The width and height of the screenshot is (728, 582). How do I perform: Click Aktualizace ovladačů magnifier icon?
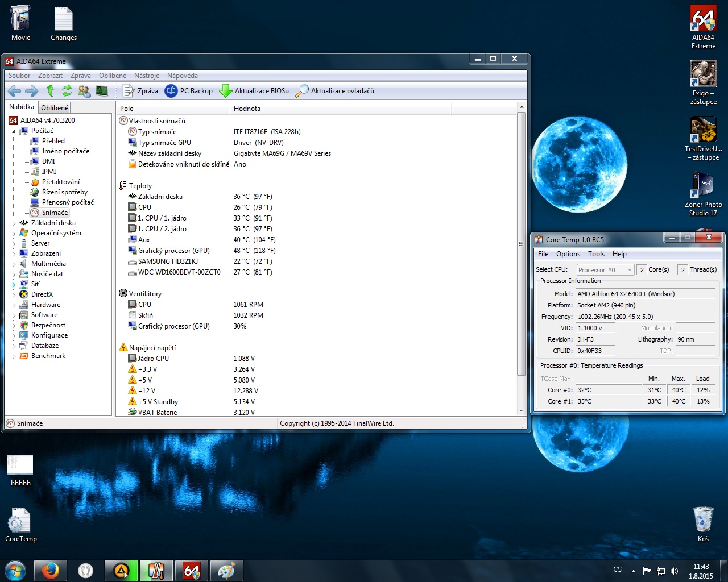(302, 91)
